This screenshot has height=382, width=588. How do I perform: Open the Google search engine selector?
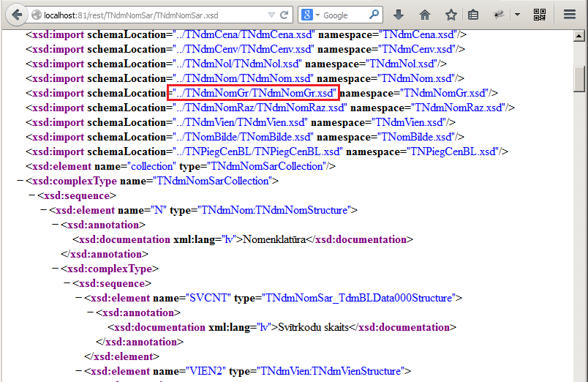click(309, 15)
